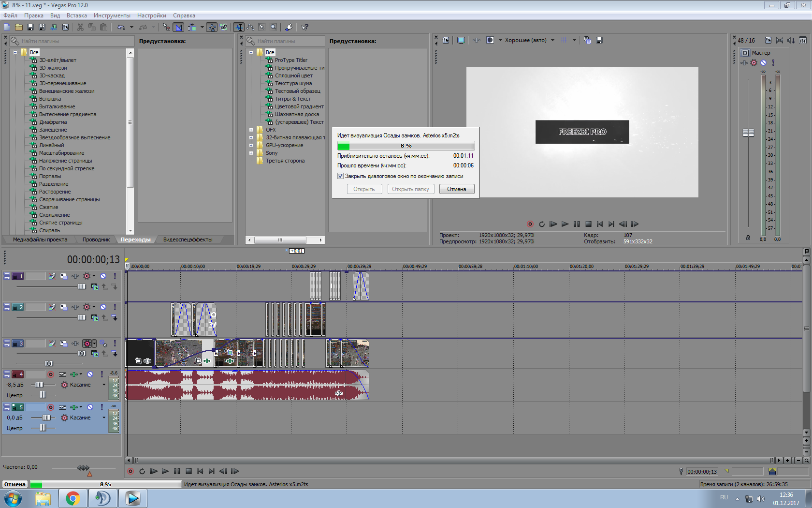Click the New Project toolbar icon
812x508 pixels.
coord(7,27)
